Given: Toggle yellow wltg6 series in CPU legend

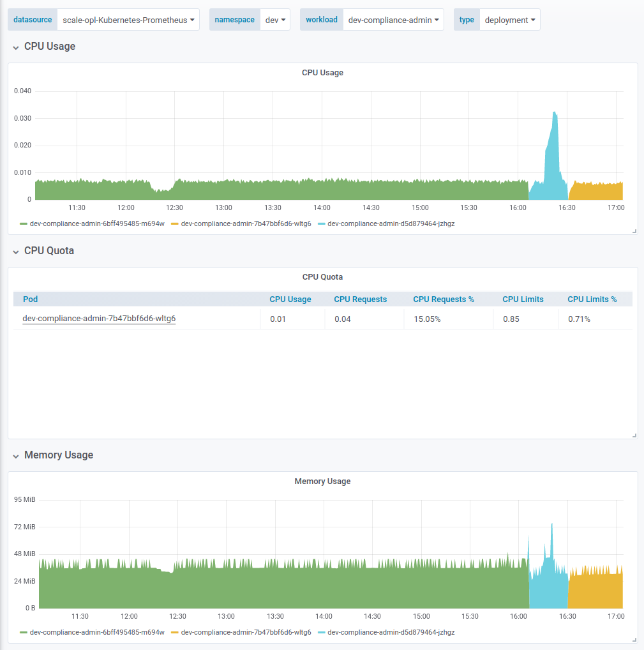Looking at the screenshot, I should tap(246, 224).
